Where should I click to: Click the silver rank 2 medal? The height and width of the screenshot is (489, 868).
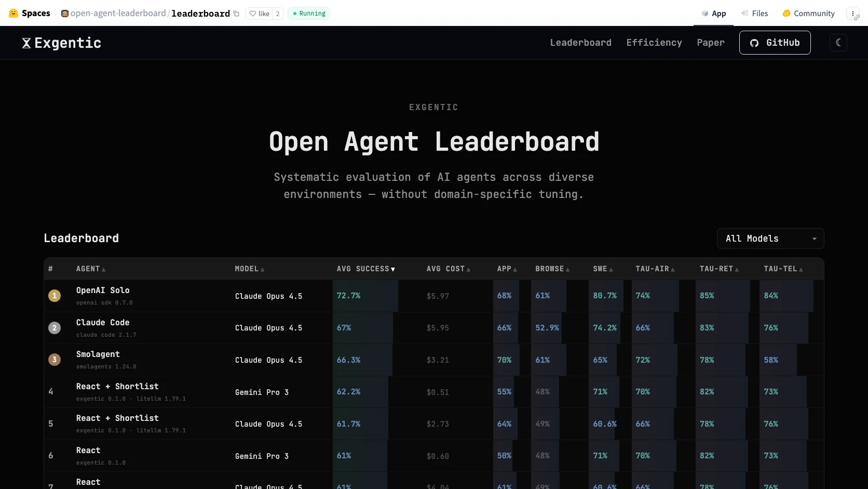coord(55,328)
